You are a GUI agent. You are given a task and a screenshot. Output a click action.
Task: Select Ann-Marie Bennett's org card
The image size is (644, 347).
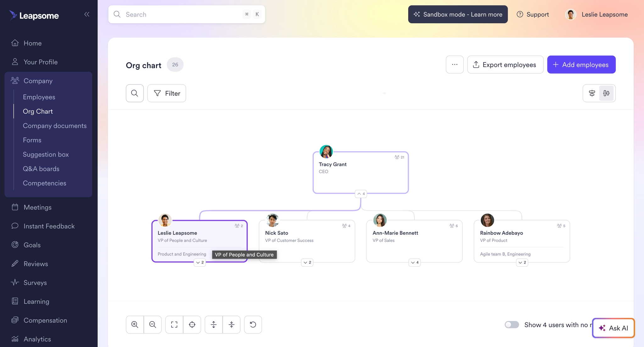pos(414,241)
